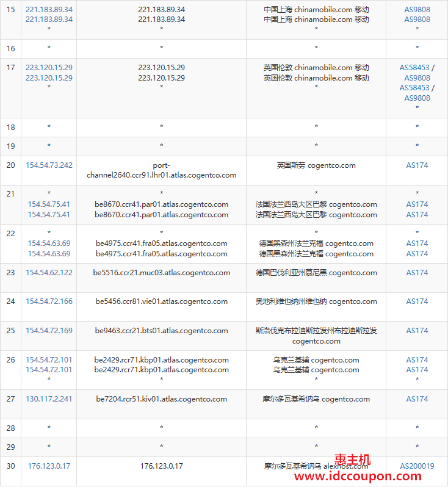Open the second 154.54.63.69 link in hop 22
Viewport: 448px width, 487px height.
click(x=49, y=254)
